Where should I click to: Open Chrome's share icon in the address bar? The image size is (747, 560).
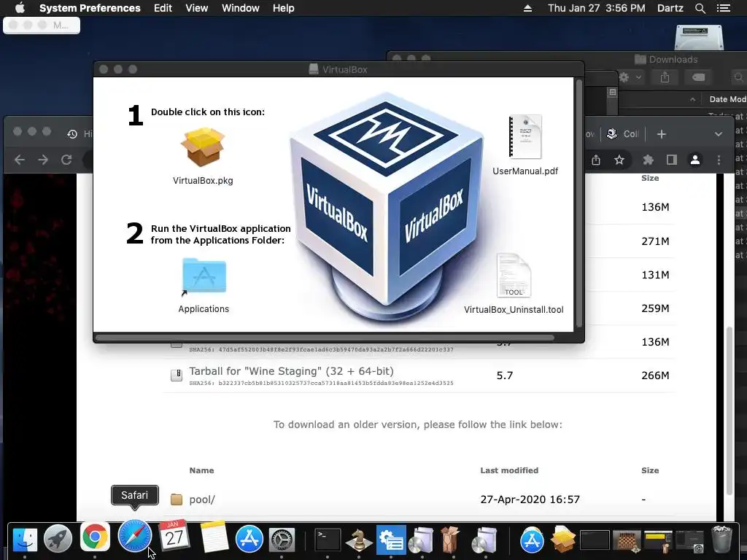click(596, 160)
